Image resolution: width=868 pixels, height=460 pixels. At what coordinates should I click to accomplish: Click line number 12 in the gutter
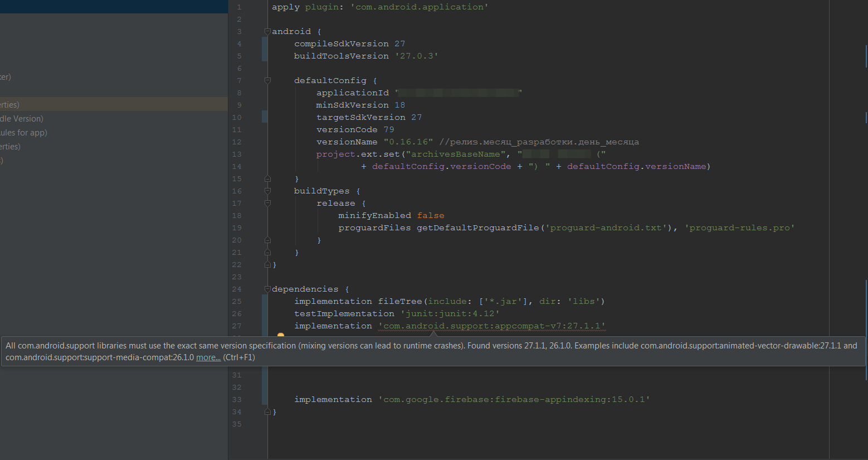point(237,142)
